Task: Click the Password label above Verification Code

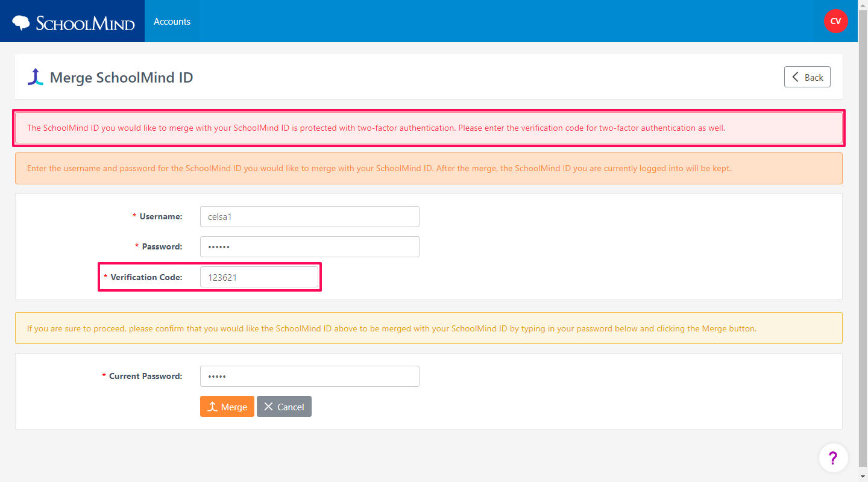Action: tap(162, 246)
